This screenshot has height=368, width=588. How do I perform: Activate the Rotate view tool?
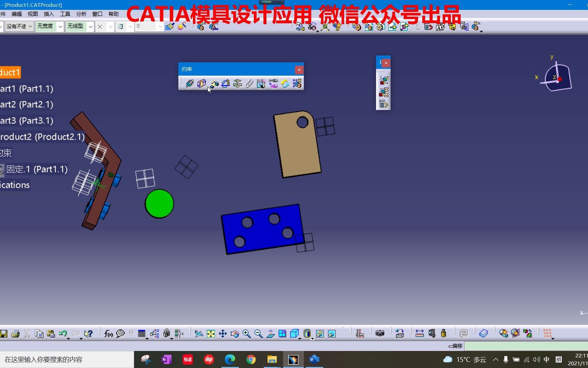(x=235, y=334)
